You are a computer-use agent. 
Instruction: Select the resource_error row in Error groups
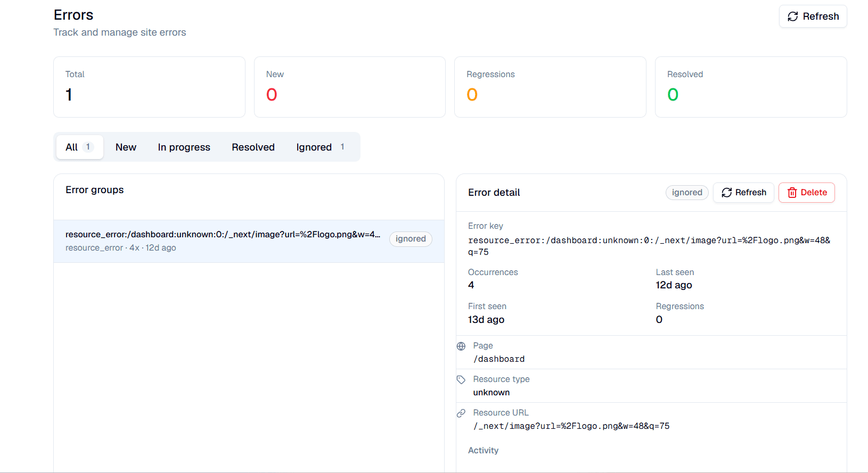click(249, 241)
